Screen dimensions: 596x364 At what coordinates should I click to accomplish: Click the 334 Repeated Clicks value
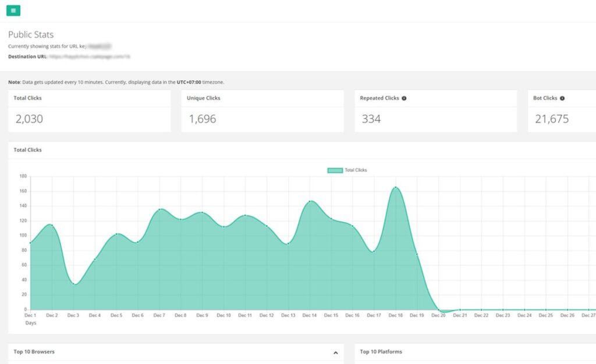pyautogui.click(x=371, y=119)
